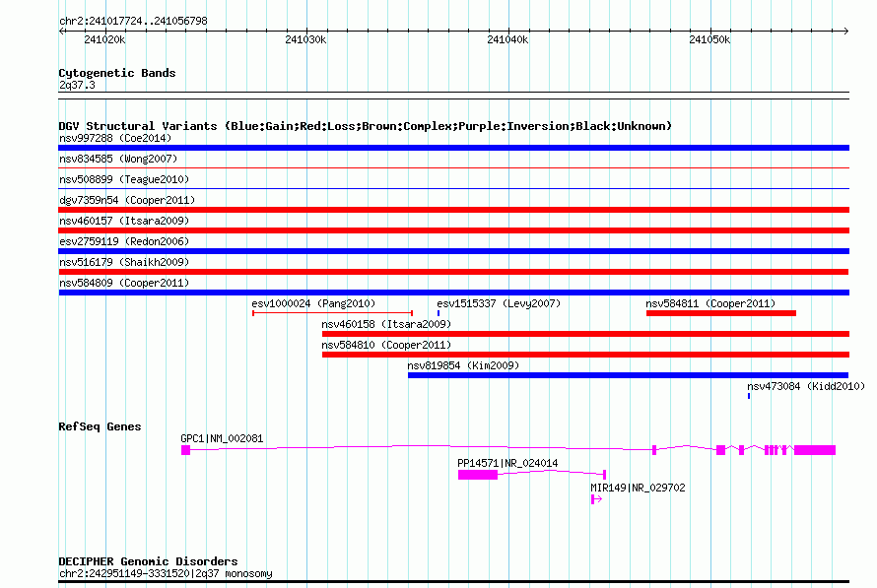Select the esv1000024 (Pang2010) loss feature

point(333,313)
